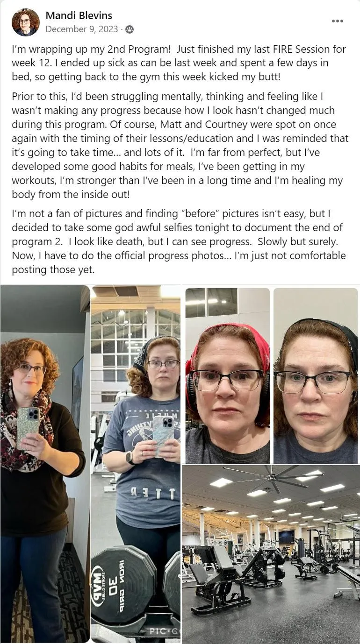The height and width of the screenshot is (644, 360).
Task: Open the three-dot post options menu
Action: [x=337, y=21]
